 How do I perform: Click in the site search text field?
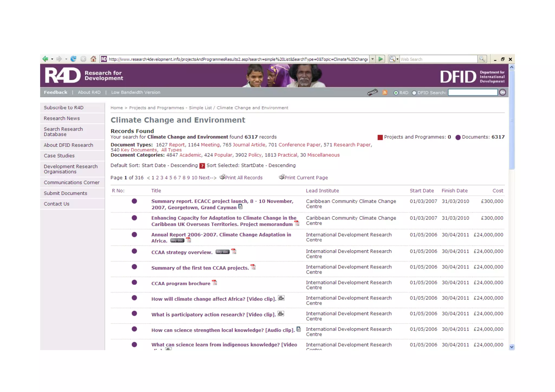coord(473,93)
